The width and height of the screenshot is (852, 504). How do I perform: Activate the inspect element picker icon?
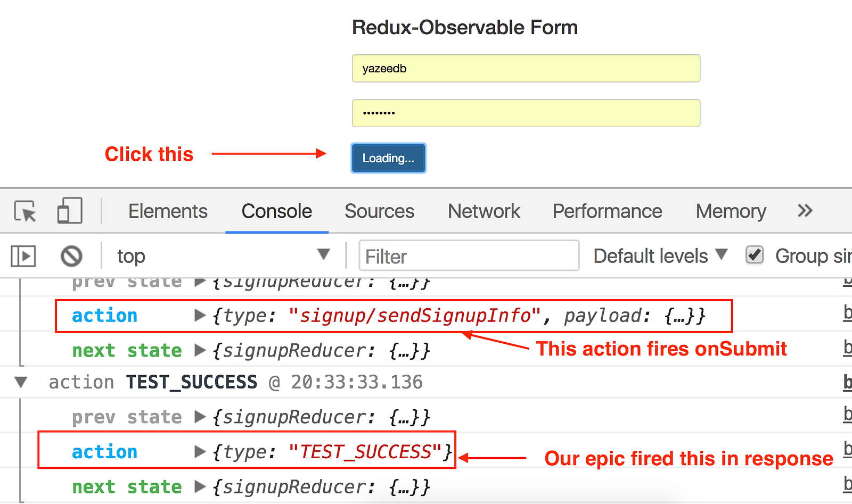[25, 211]
